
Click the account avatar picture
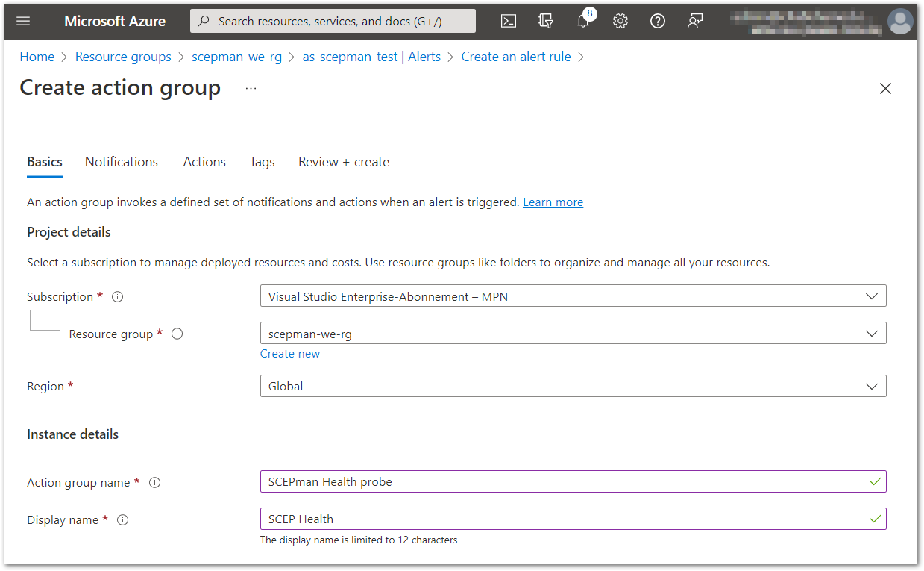tap(900, 21)
